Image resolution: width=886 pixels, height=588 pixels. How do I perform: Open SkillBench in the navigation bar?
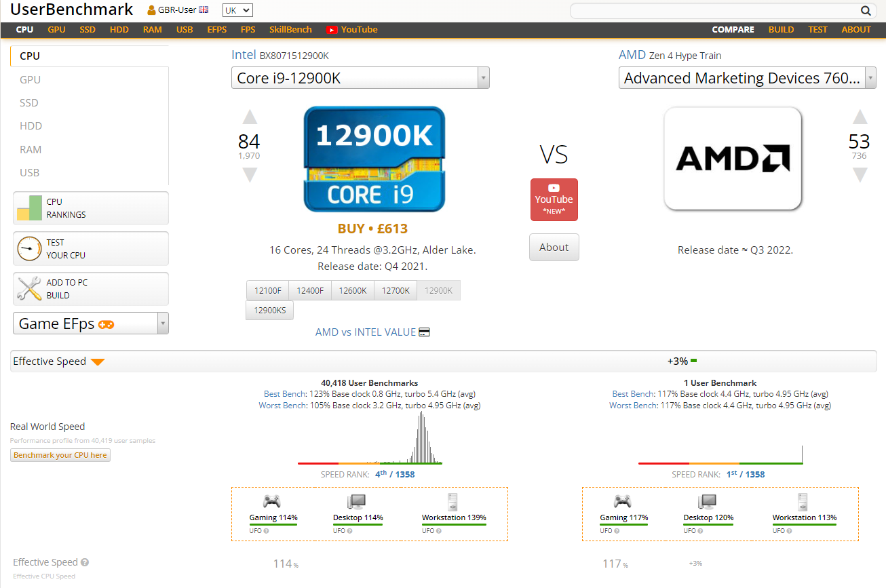pyautogui.click(x=290, y=30)
